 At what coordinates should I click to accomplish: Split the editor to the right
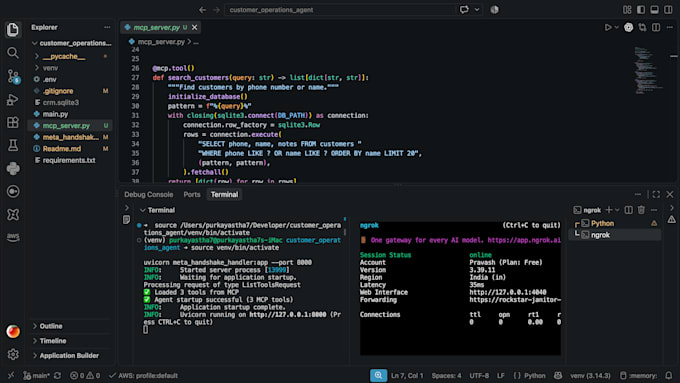(656, 27)
